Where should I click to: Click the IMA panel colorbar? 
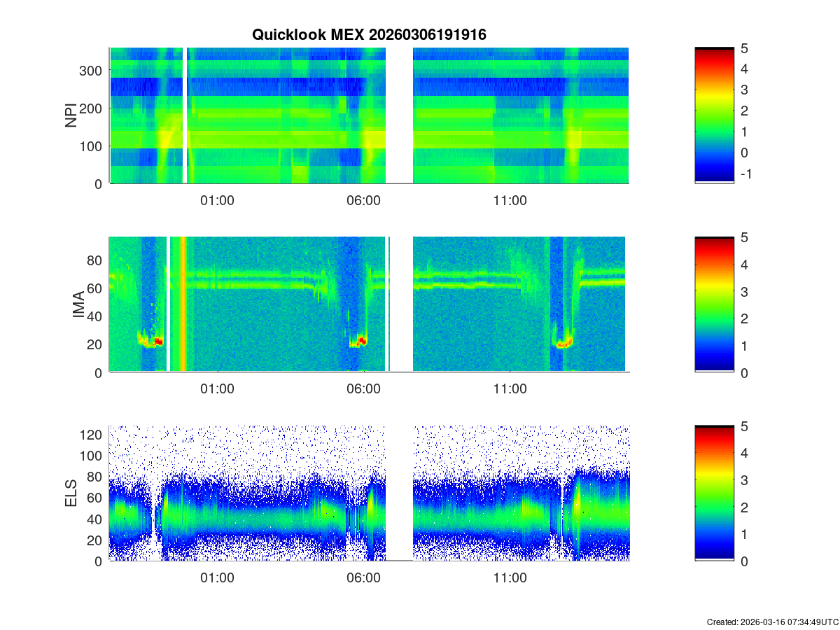click(714, 304)
